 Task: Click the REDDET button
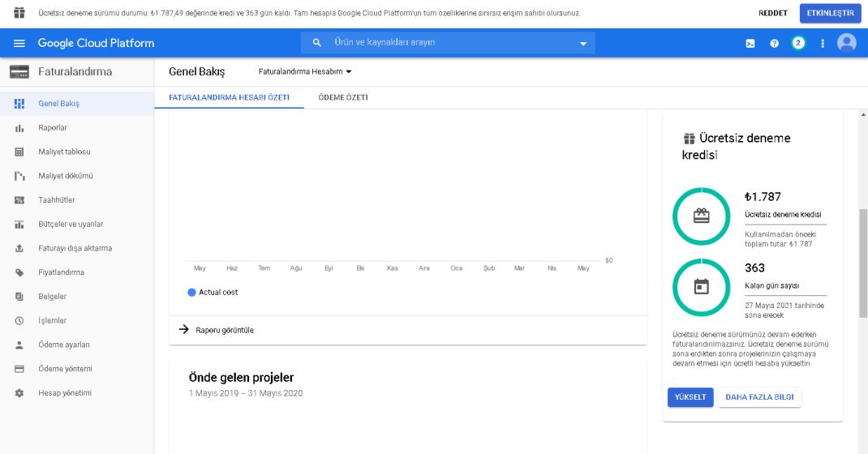point(773,13)
